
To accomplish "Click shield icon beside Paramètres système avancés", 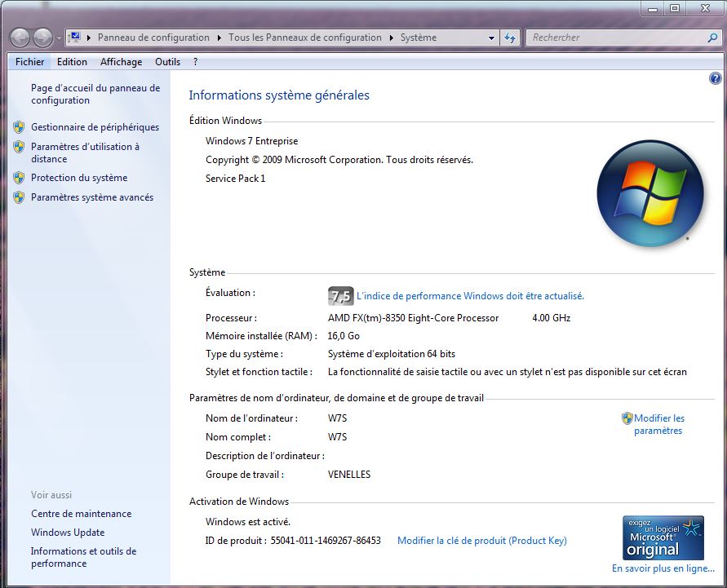I will [19, 197].
